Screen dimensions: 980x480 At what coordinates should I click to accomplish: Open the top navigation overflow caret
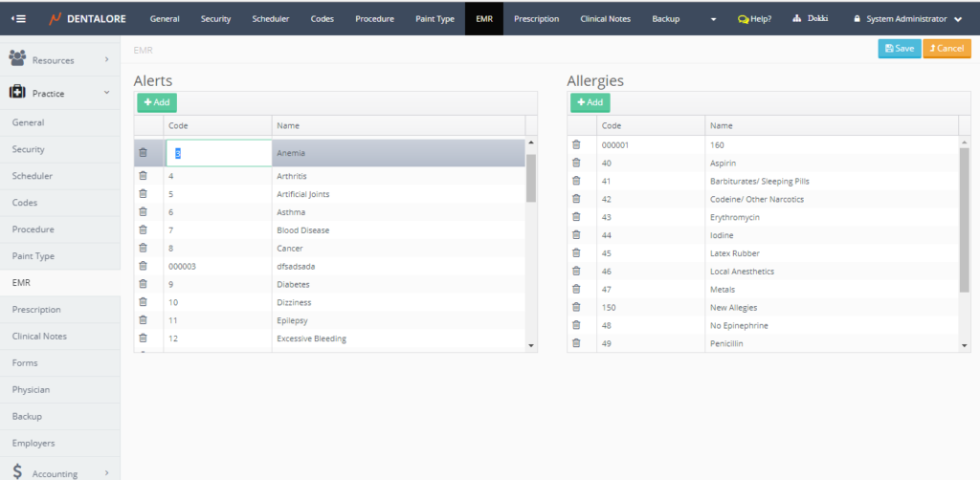[x=713, y=19]
